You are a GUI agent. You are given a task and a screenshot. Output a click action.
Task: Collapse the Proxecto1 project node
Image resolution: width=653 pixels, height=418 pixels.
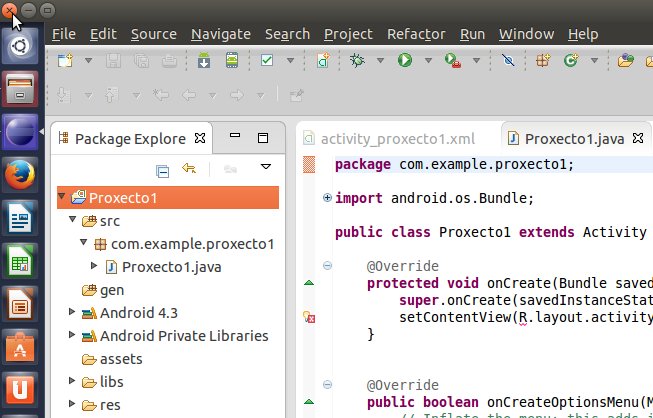pyautogui.click(x=61, y=196)
